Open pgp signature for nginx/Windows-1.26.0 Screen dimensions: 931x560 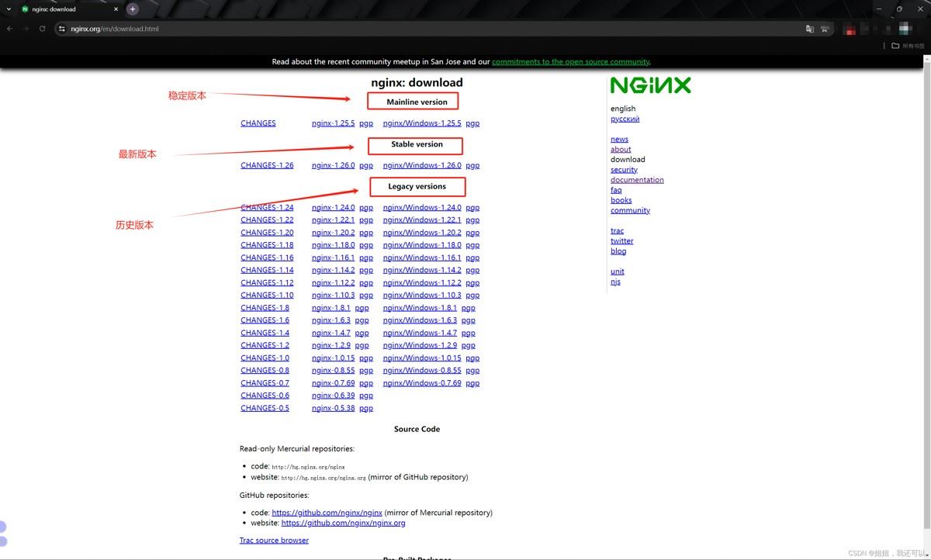pos(472,165)
